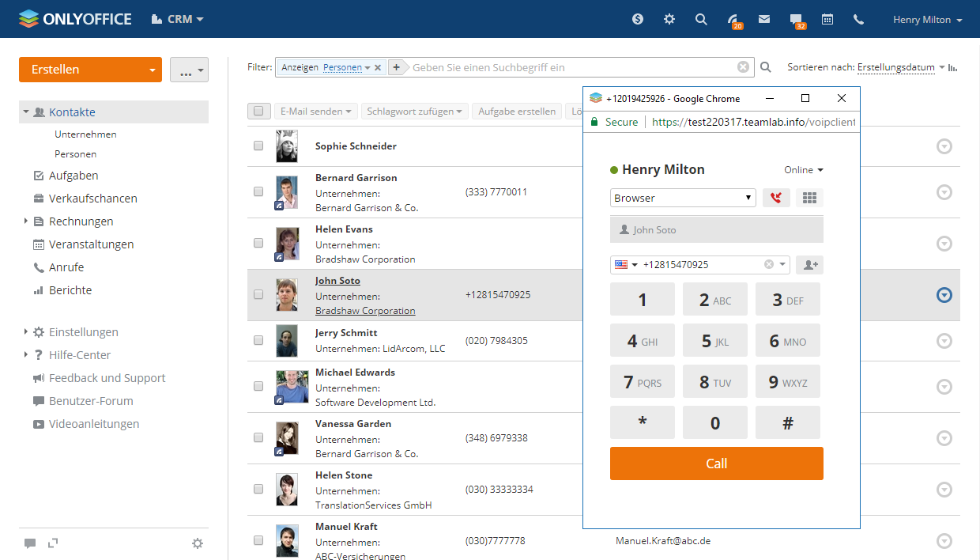The image size is (980, 560).
Task: Open Verkaufschancen in the sidebar
Action: pos(92,199)
